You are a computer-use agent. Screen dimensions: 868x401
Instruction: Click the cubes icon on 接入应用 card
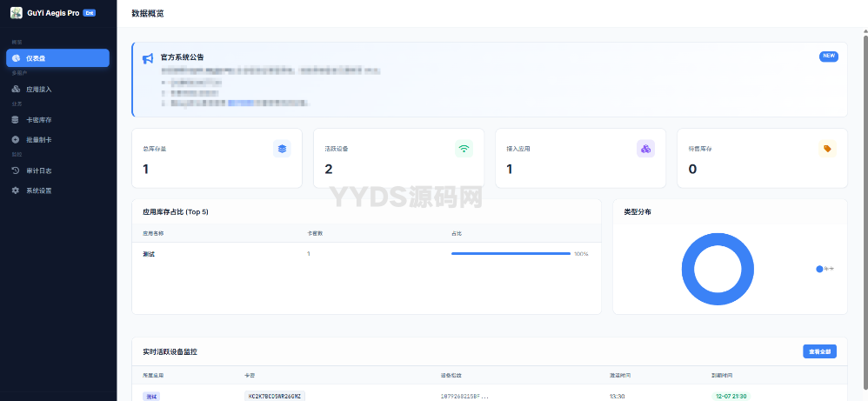coord(645,149)
